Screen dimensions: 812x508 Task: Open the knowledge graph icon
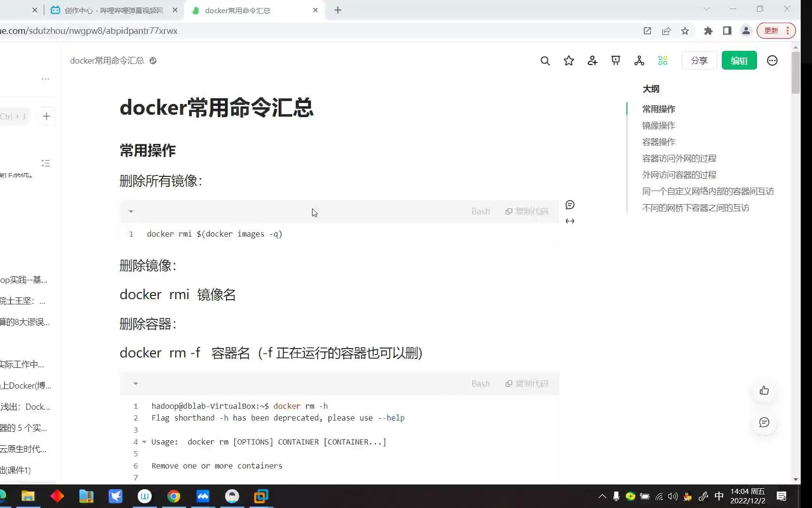[x=639, y=61]
